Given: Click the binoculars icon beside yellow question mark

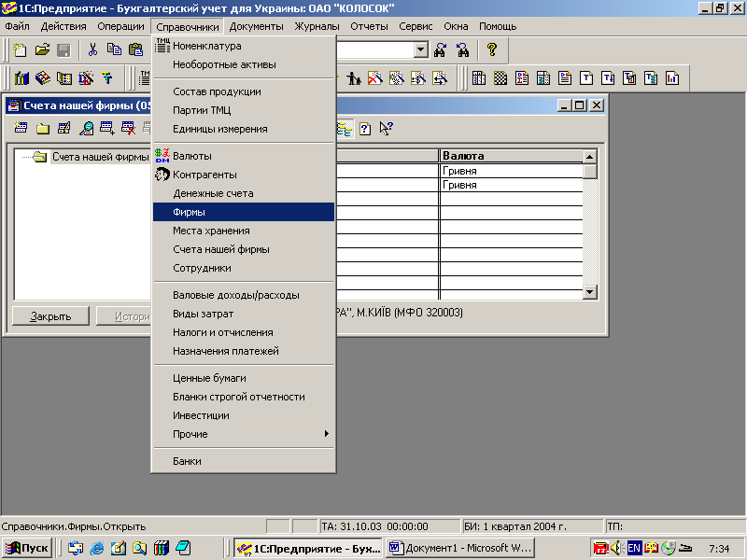Looking at the screenshot, I should coord(462,49).
